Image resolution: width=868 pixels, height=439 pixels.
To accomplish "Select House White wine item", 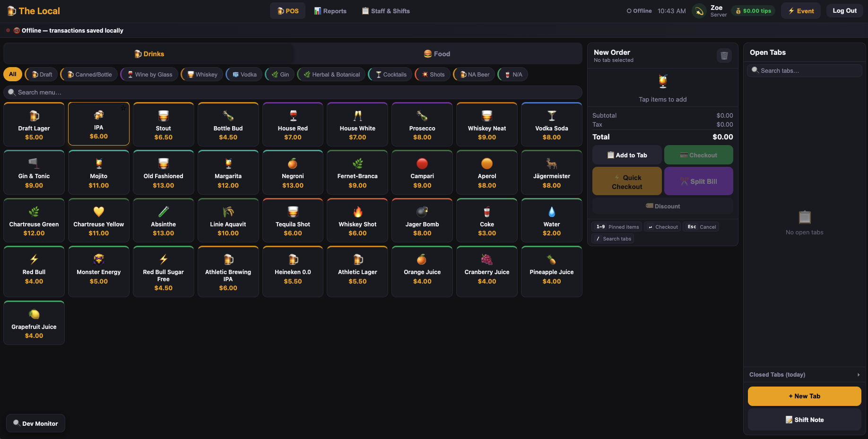I will point(357,125).
